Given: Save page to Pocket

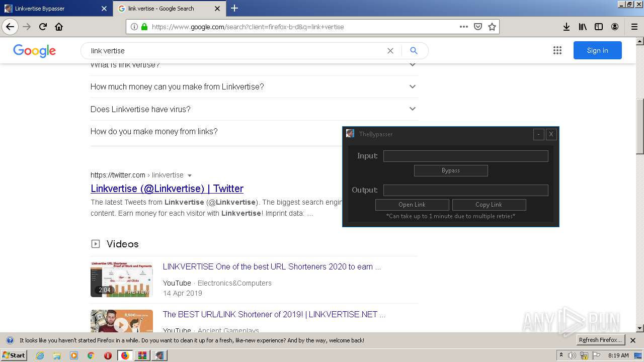Looking at the screenshot, I should [478, 27].
